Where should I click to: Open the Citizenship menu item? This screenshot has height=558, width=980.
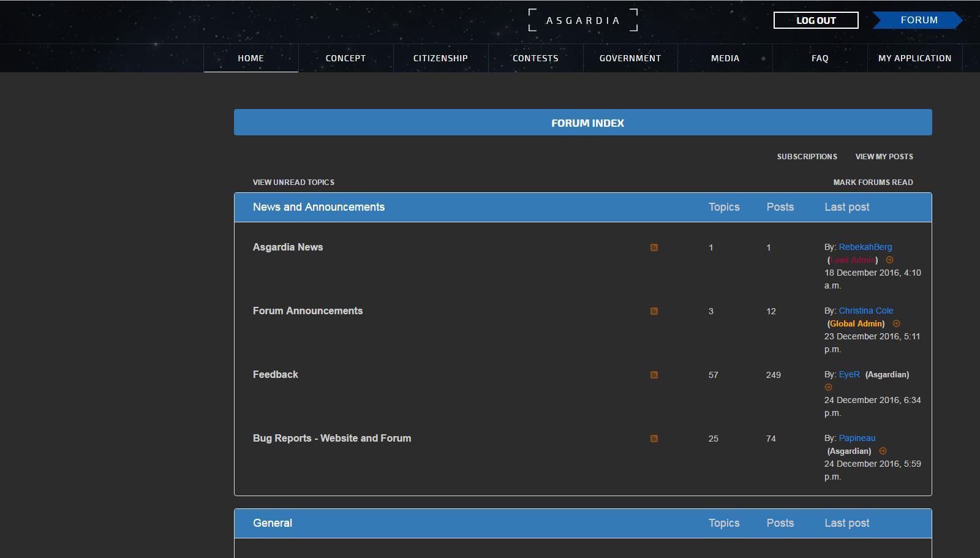[440, 58]
